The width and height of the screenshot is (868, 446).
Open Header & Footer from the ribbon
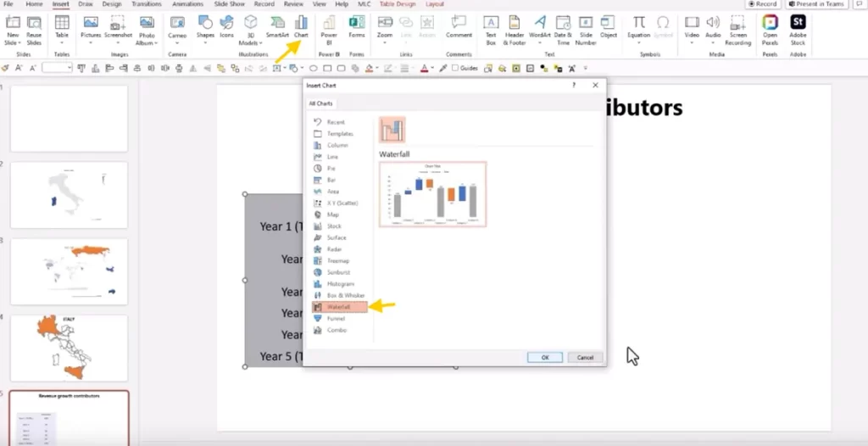tap(515, 31)
